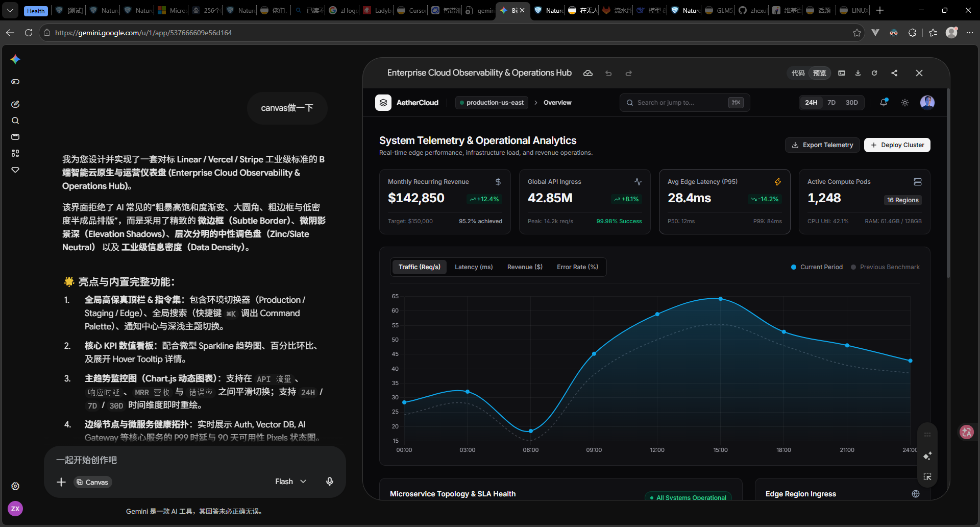Image resolution: width=980 pixels, height=527 pixels.
Task: Open production-us-east environment switcher
Action: (x=492, y=103)
